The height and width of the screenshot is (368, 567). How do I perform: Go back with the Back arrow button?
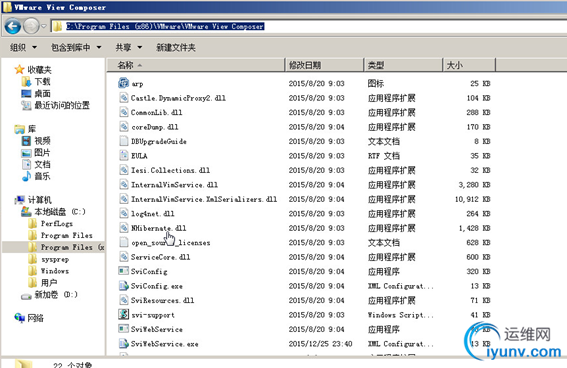tap(13, 26)
